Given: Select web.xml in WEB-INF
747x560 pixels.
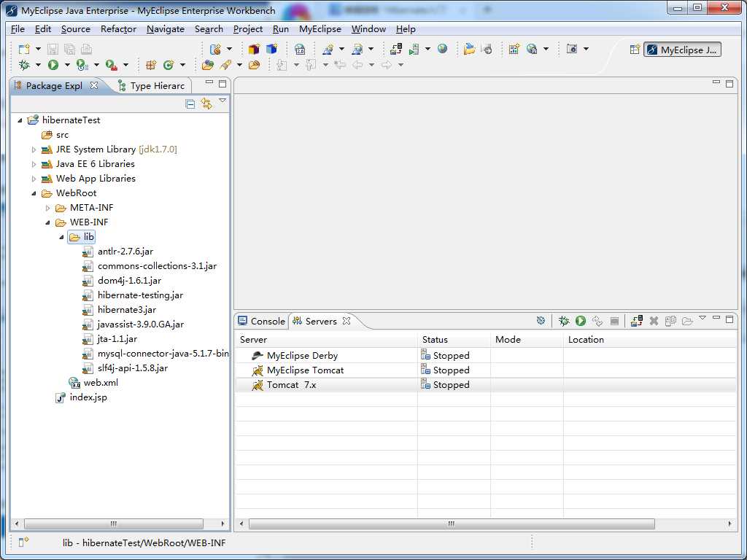Looking at the screenshot, I should [x=93, y=382].
